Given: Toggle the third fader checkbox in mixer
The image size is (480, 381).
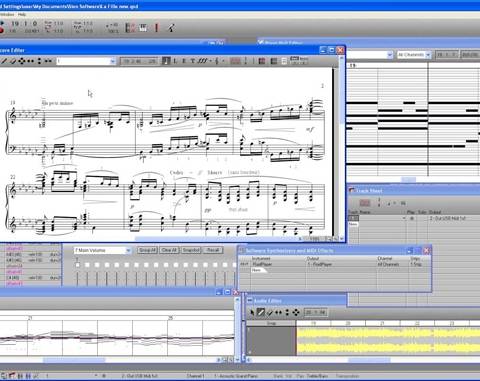Looking at the screenshot, I should (97, 265).
